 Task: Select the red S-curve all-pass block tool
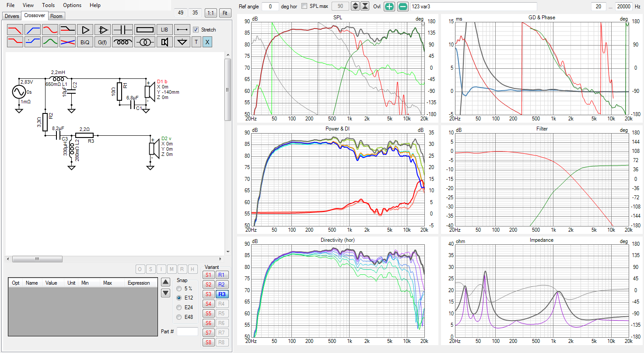[x=50, y=30]
